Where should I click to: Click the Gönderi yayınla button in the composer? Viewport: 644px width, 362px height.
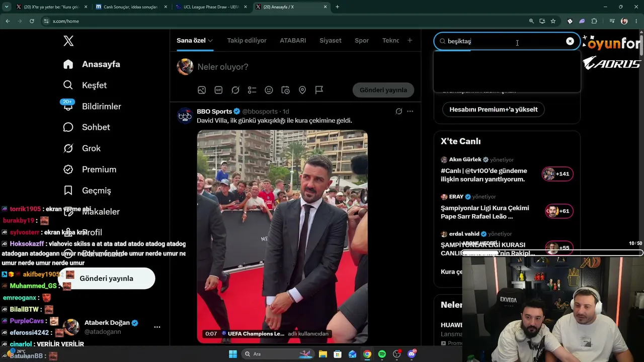point(383,90)
